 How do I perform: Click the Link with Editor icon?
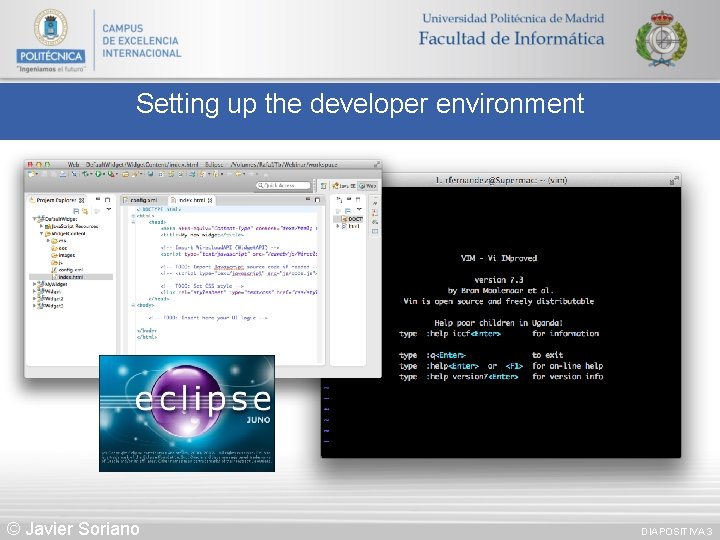coord(85,211)
